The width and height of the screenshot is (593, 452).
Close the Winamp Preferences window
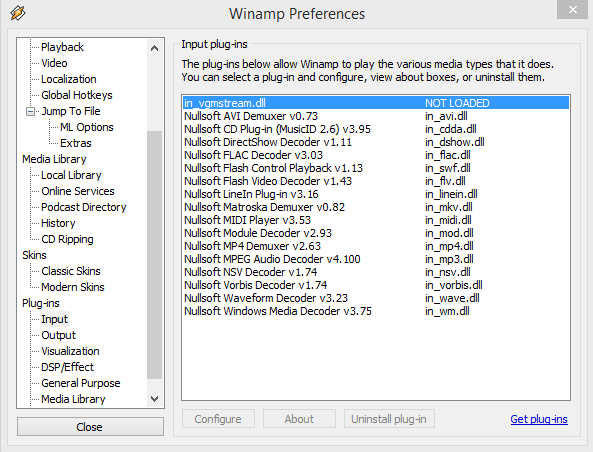[572, 9]
